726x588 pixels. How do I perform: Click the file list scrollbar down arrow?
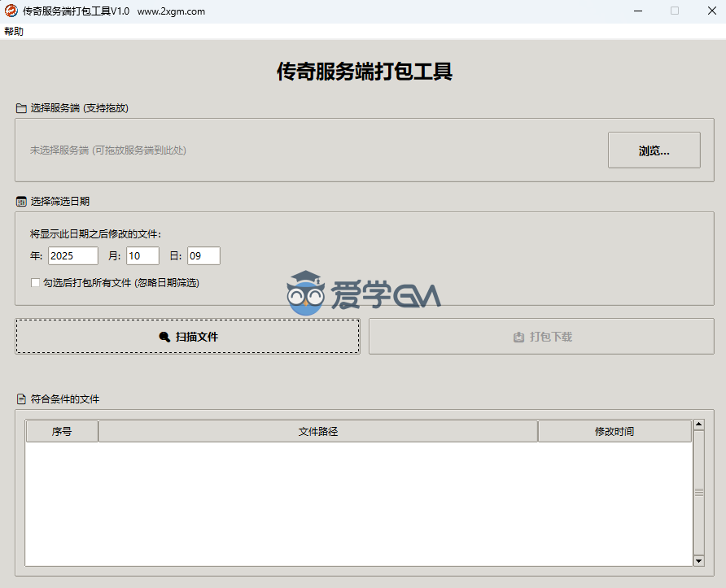698,560
